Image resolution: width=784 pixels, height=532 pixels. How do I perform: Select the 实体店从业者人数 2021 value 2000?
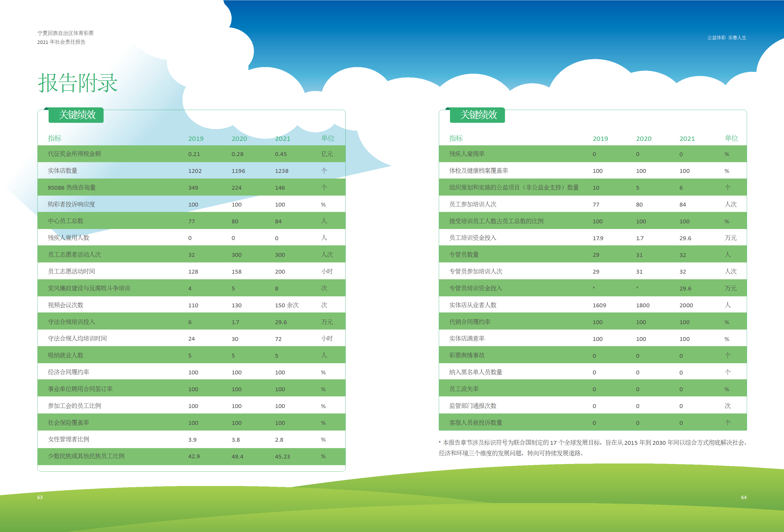pyautogui.click(x=686, y=305)
